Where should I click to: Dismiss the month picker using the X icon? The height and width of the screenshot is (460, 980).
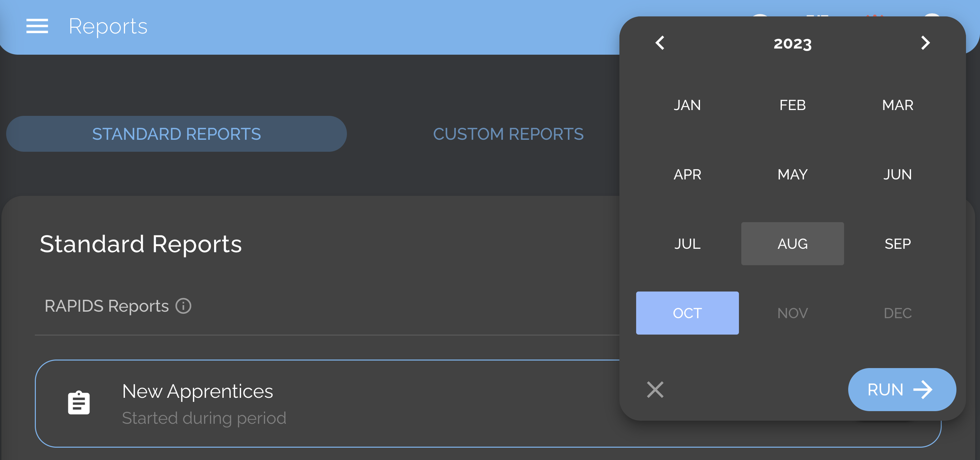coord(655,390)
